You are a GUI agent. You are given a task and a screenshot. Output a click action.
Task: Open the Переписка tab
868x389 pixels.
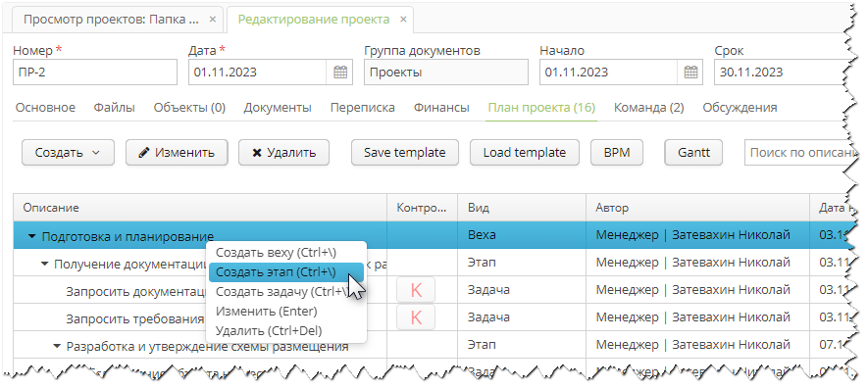[363, 108]
